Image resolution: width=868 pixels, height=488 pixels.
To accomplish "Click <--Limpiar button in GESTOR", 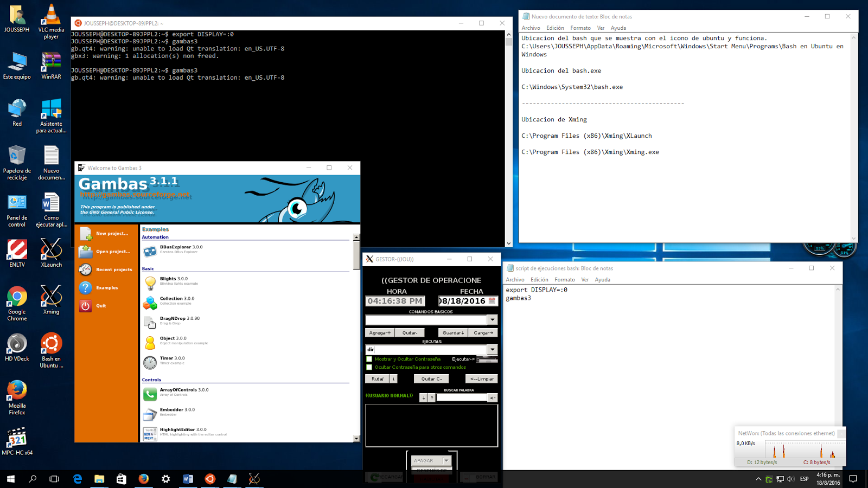I will coord(482,379).
